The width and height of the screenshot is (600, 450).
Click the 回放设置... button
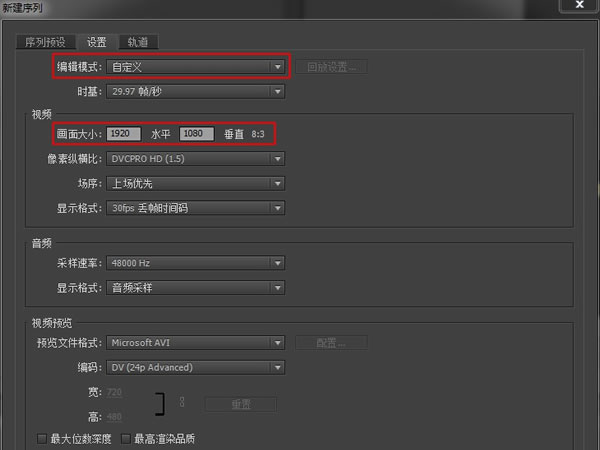pyautogui.click(x=331, y=67)
